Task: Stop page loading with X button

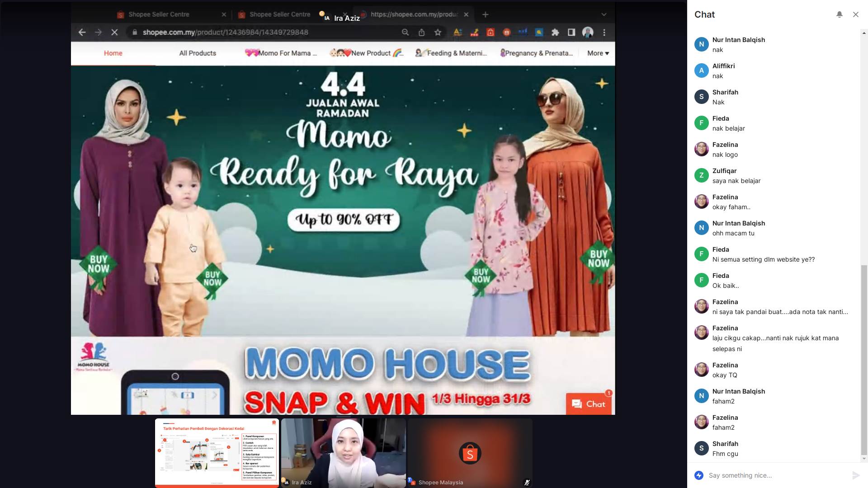Action: pyautogui.click(x=114, y=33)
